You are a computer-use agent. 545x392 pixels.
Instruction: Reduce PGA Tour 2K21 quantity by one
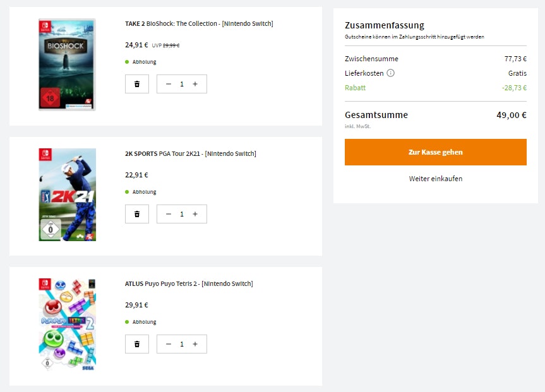[169, 214]
